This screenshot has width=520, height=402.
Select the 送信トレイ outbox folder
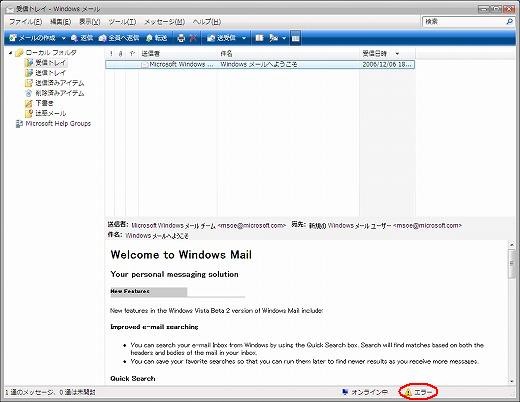[51, 73]
